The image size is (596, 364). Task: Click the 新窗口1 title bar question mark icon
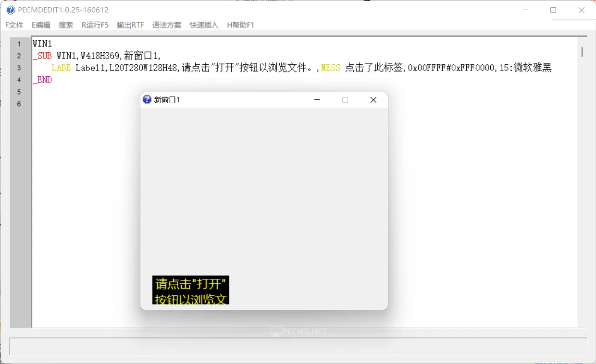[147, 99]
